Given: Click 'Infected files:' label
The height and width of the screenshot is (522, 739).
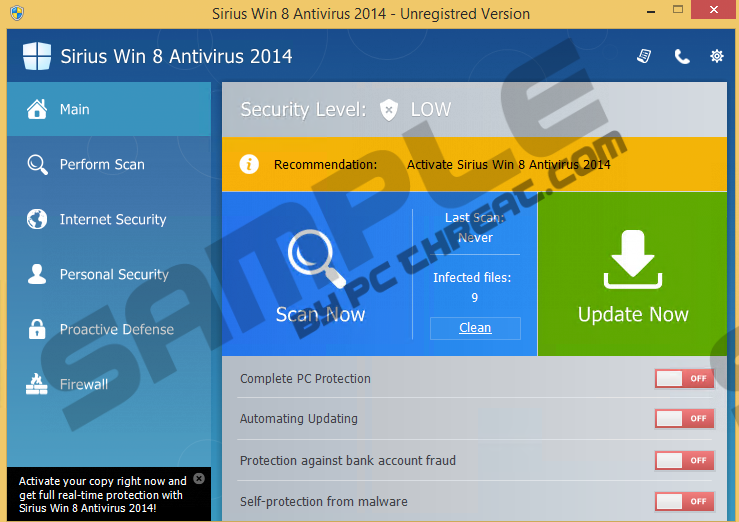Looking at the screenshot, I should click(x=472, y=277).
